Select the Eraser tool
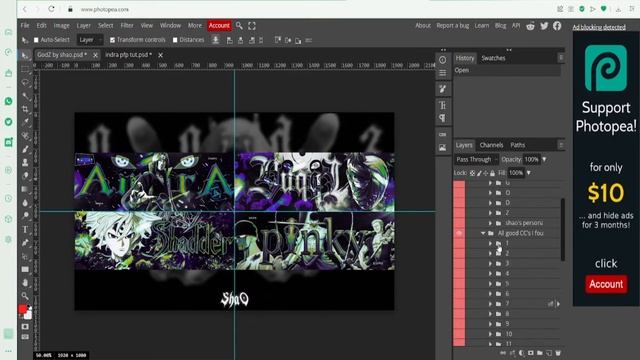Image resolution: width=640 pixels, height=360 pixels. 25,176
